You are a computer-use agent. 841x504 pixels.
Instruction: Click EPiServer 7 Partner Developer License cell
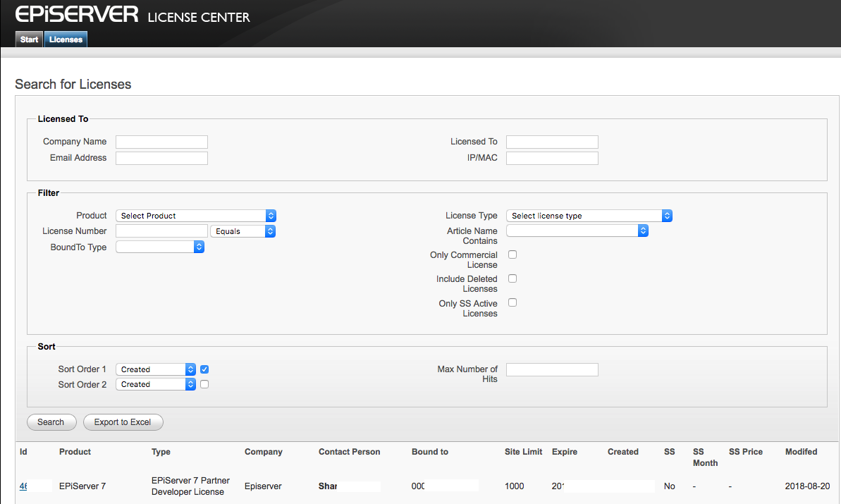click(x=190, y=486)
